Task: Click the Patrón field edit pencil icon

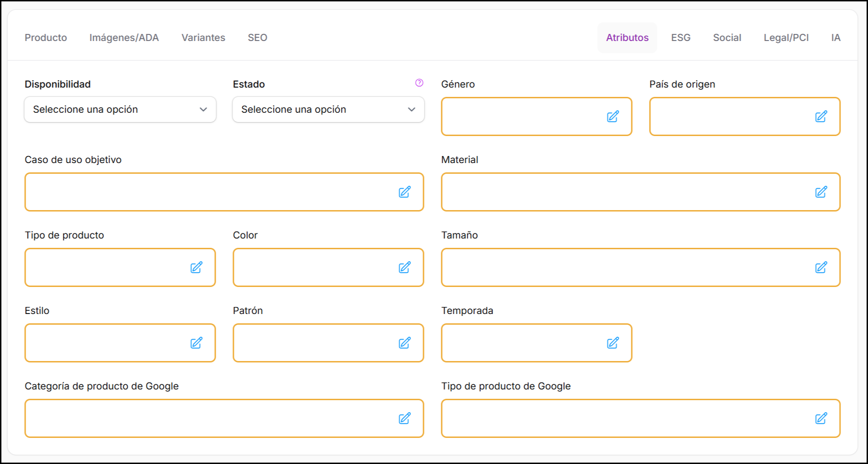Action: click(404, 343)
